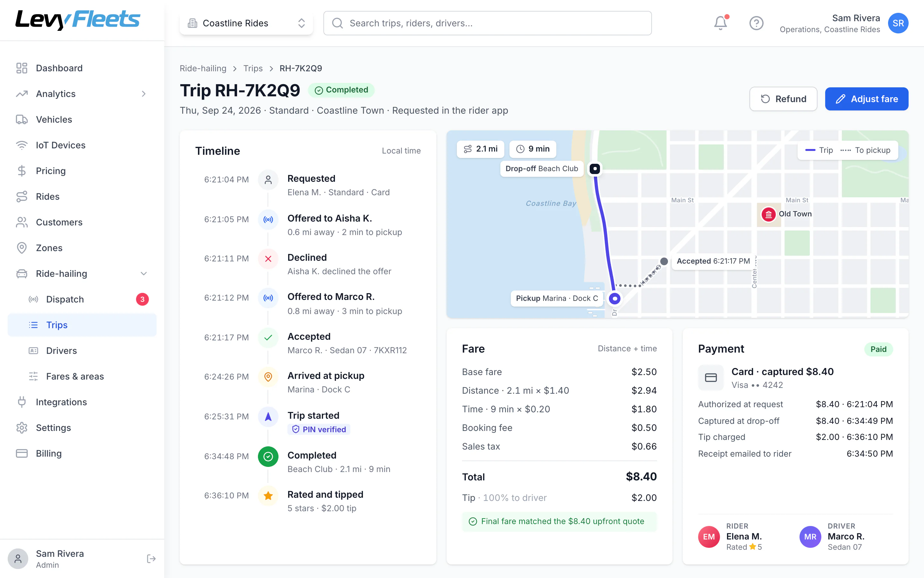Click the Declined red X timeline icon
924x578 pixels.
[x=268, y=259]
